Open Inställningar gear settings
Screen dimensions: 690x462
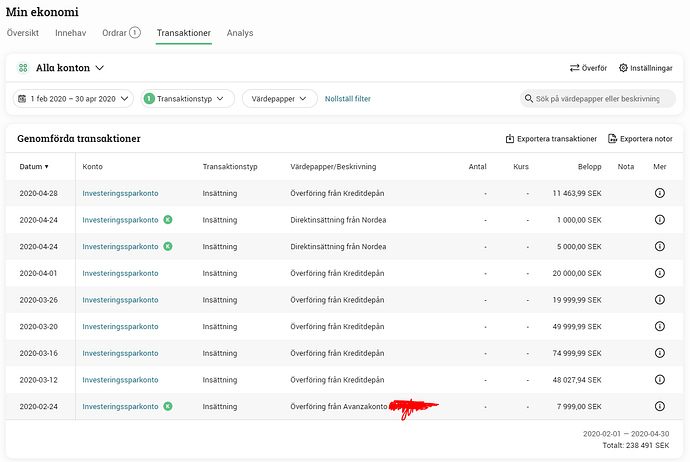tap(623, 68)
